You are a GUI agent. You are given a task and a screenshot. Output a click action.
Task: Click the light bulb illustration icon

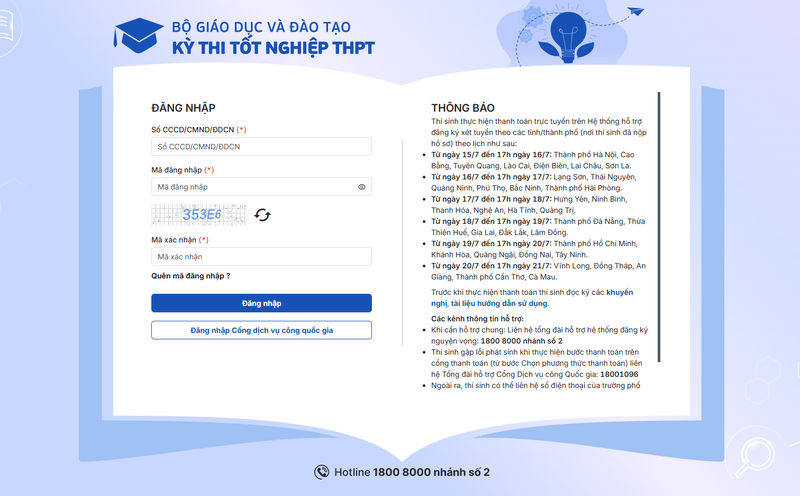point(568,36)
